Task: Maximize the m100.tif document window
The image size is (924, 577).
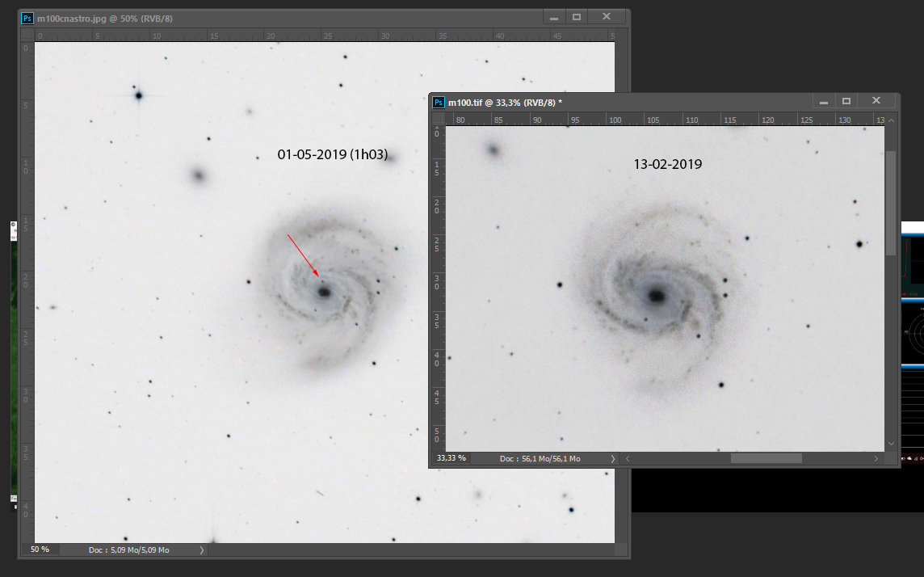Action: pyautogui.click(x=846, y=101)
